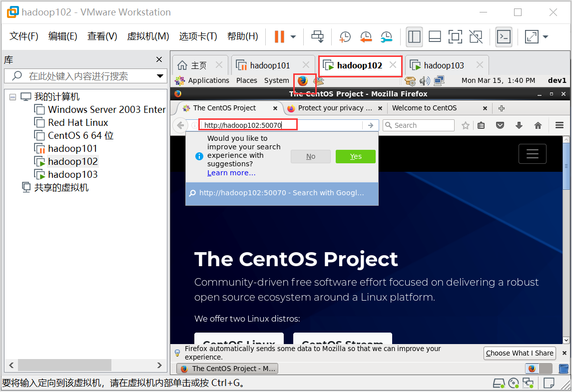Bookmark this page with the star icon

(466, 125)
